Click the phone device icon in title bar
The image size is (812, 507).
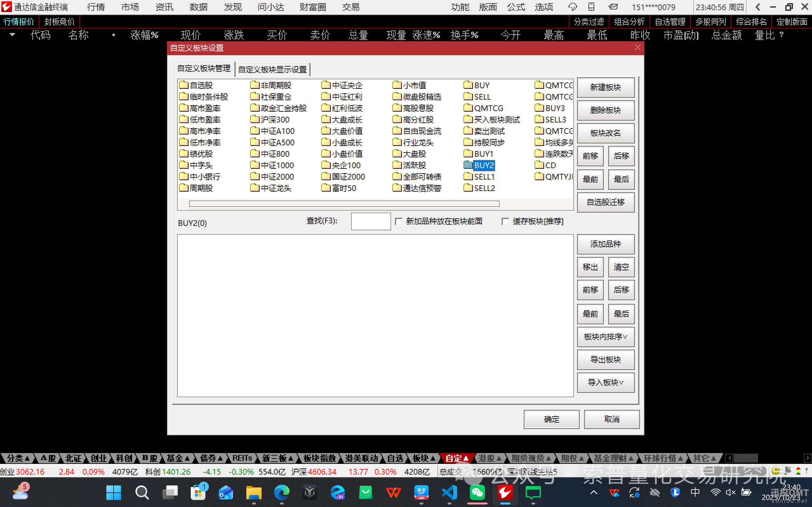(x=591, y=7)
